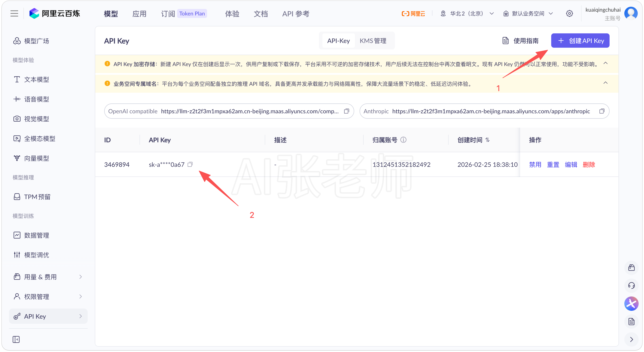Open 文档 in the top navigation
Screen dimensions: 644x352
[261, 13]
